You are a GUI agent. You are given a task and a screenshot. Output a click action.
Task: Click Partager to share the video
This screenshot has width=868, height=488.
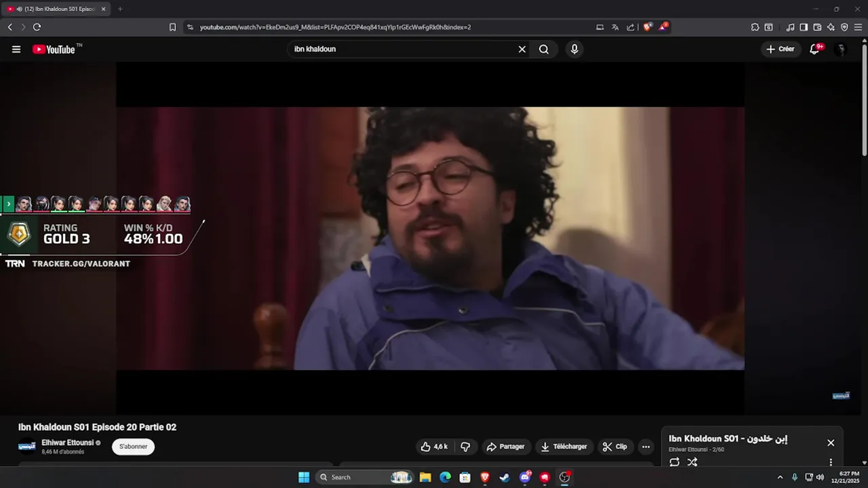(506, 447)
